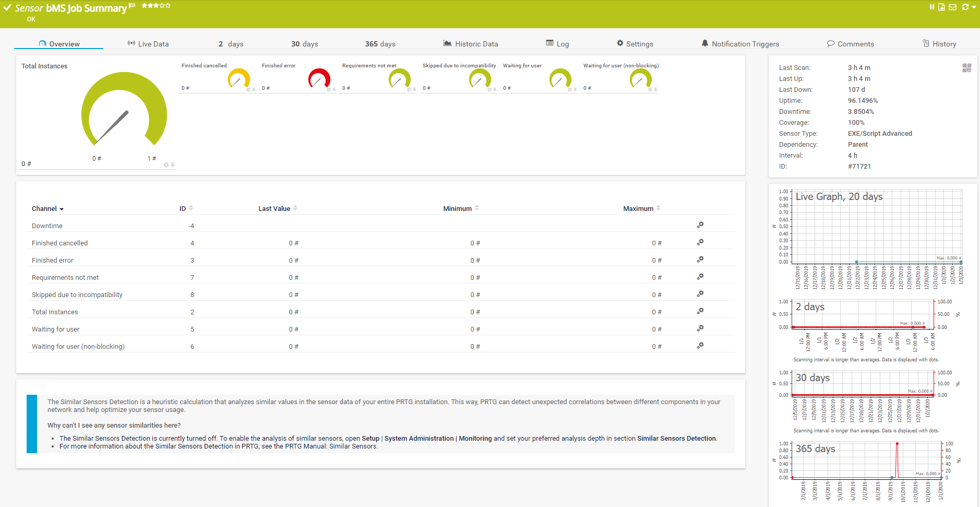Open the QR code icon near Last Scan
The width and height of the screenshot is (980, 507).
point(966,68)
